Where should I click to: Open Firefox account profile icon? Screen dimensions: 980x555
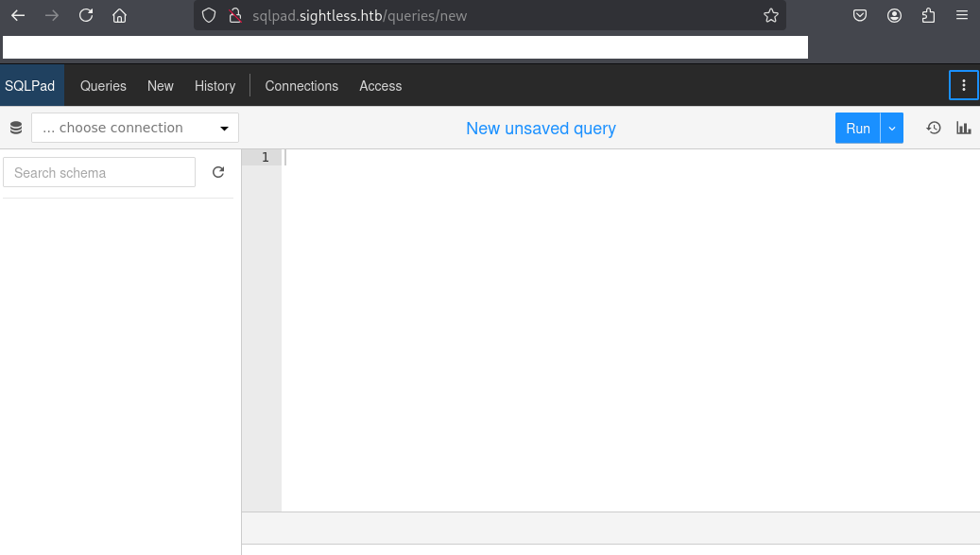pyautogui.click(x=894, y=15)
